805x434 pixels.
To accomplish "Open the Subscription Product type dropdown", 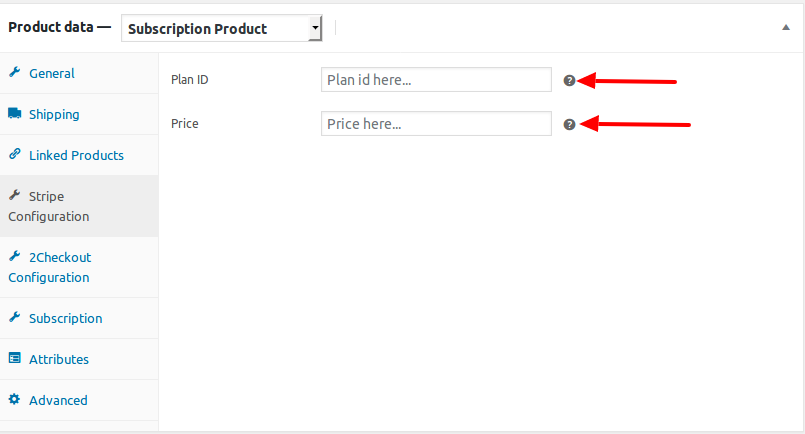I will [222, 28].
